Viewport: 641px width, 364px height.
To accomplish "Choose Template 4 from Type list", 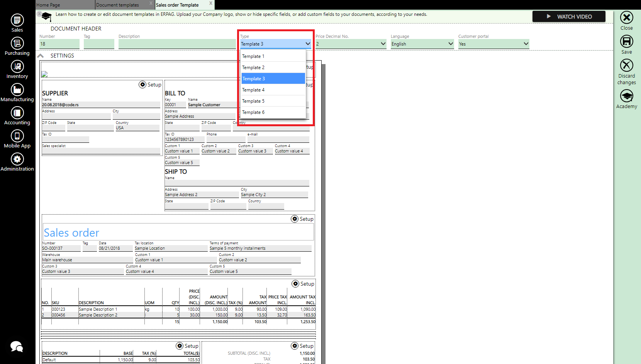I will pyautogui.click(x=273, y=90).
